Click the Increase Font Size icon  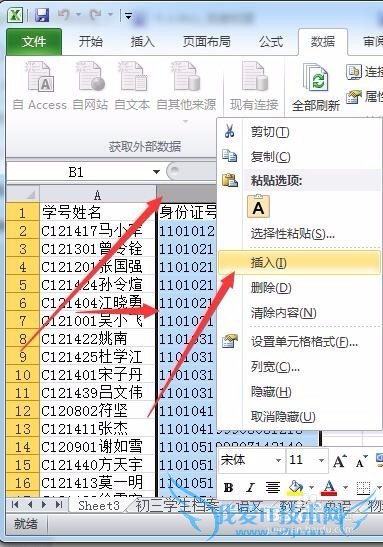point(339,461)
